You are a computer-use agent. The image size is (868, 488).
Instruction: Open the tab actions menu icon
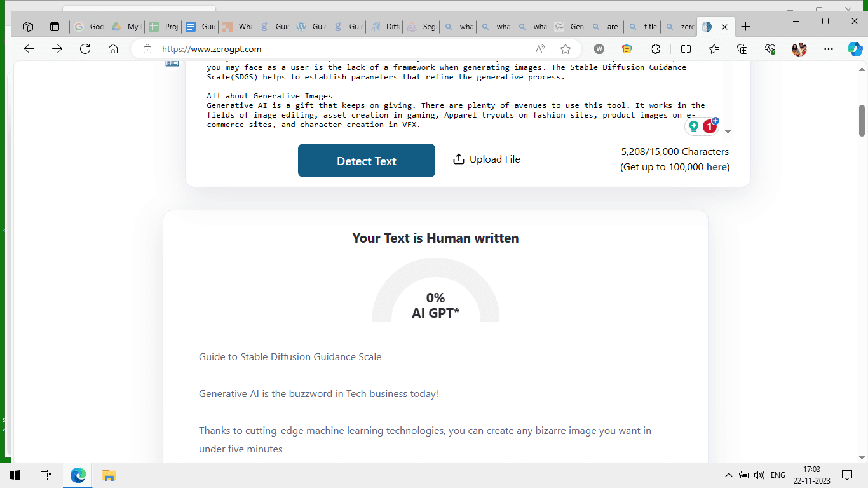(x=27, y=27)
